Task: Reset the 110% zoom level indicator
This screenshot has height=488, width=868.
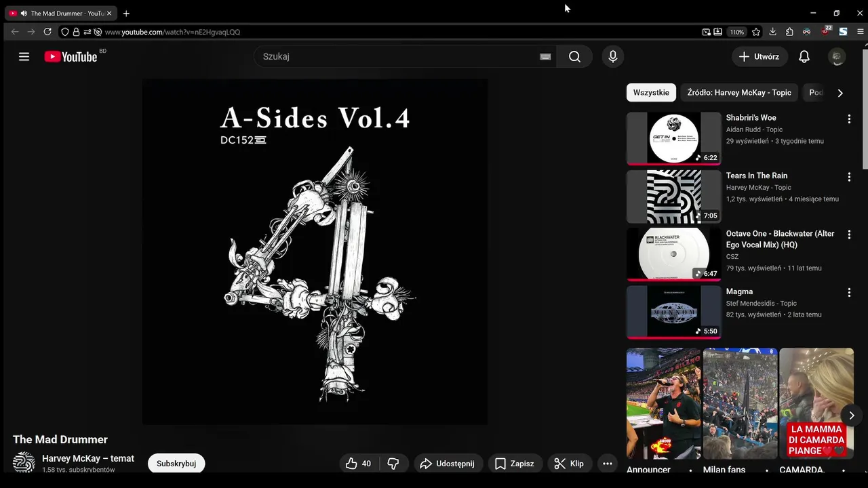Action: pos(736,32)
